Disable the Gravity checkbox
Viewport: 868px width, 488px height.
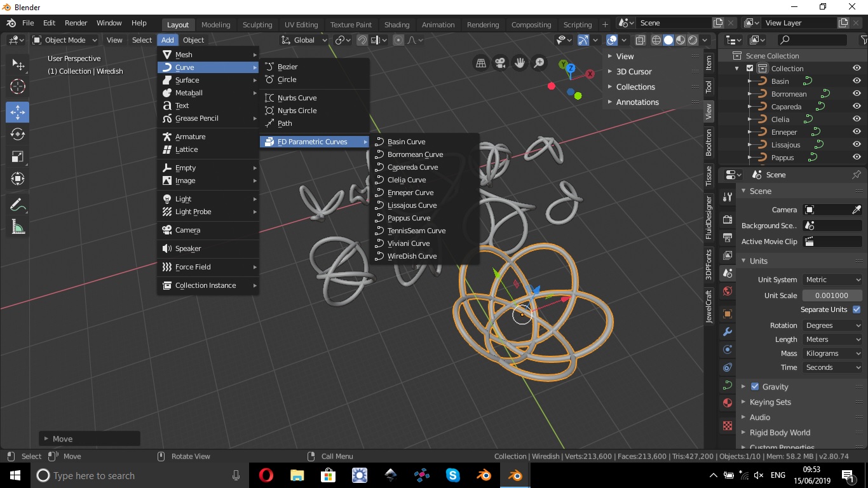tap(755, 386)
